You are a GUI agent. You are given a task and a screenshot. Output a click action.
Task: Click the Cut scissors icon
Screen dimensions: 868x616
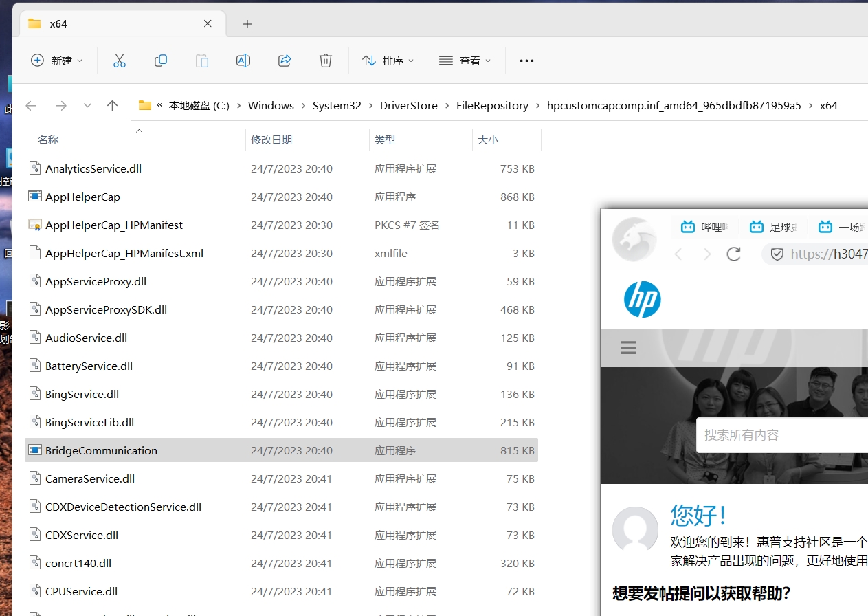(x=120, y=60)
